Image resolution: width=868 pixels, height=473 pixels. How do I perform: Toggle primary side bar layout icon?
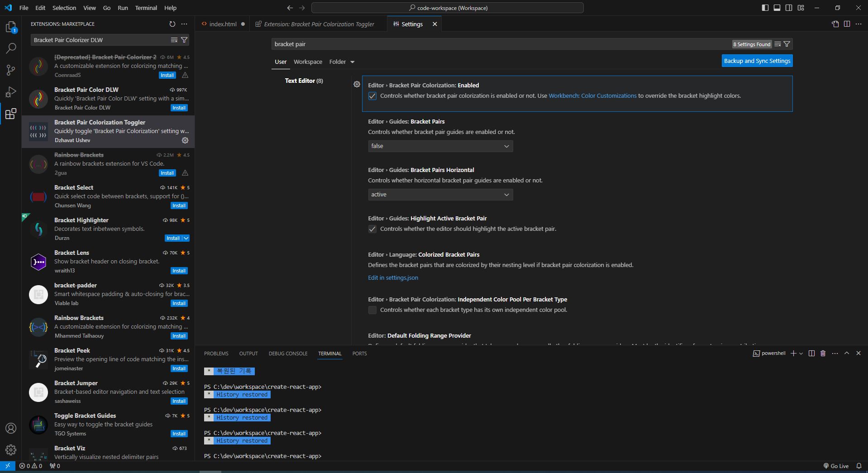coord(765,8)
